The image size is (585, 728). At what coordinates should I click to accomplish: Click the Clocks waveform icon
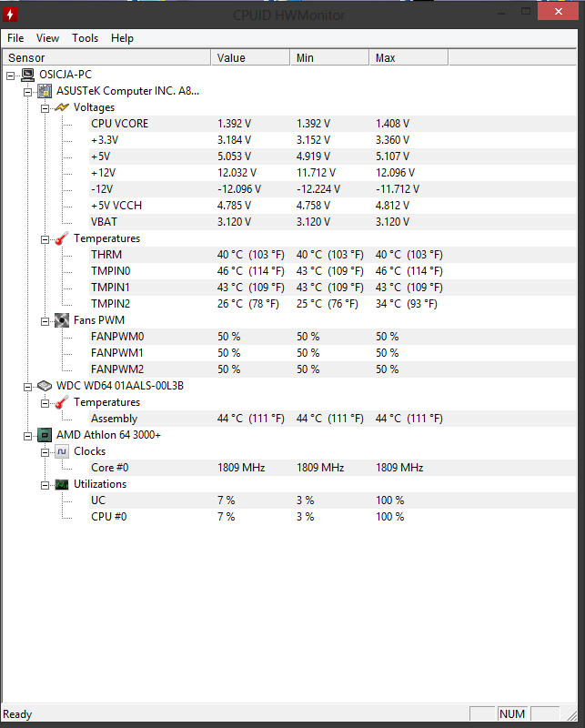click(x=61, y=451)
